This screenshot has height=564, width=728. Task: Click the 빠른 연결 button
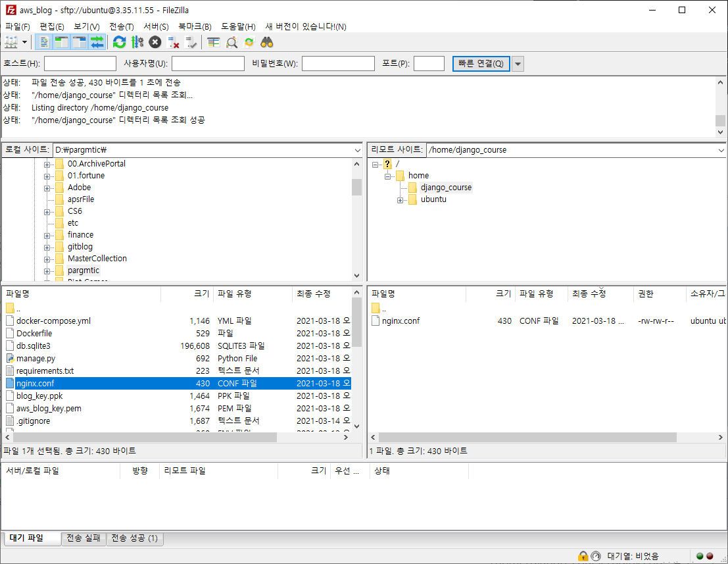pos(480,64)
